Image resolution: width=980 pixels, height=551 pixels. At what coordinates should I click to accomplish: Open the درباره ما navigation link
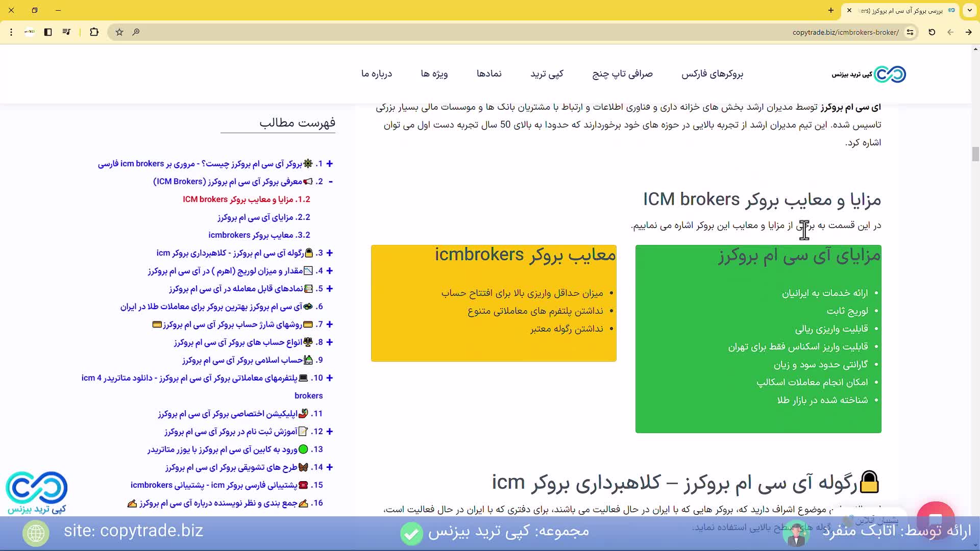click(377, 74)
